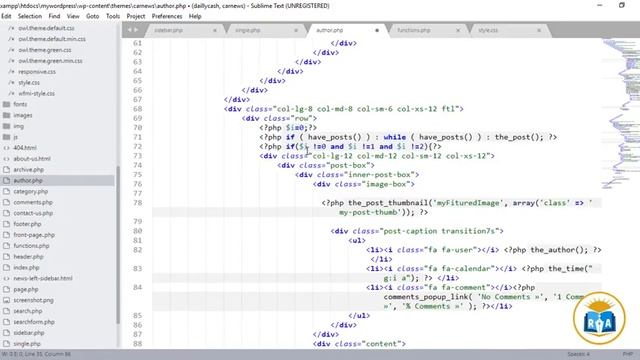Open the Help menu
640x360 pixels.
coord(195,16)
